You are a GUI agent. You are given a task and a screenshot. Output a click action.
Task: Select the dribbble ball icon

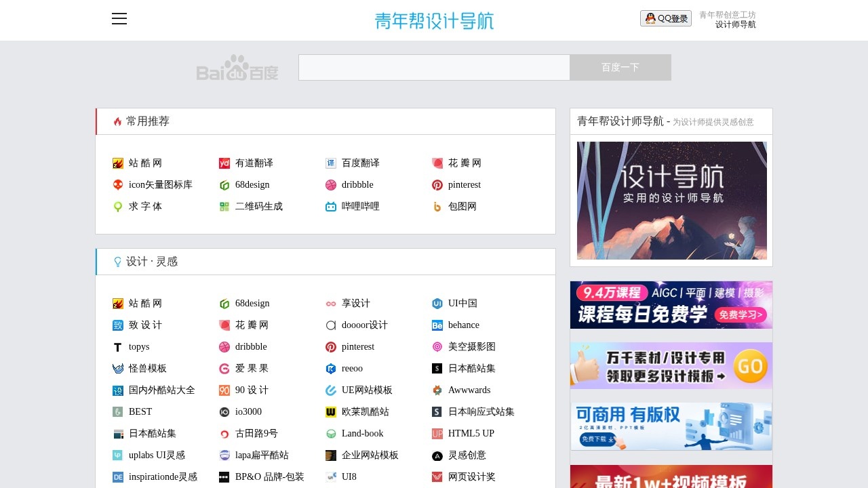click(330, 184)
